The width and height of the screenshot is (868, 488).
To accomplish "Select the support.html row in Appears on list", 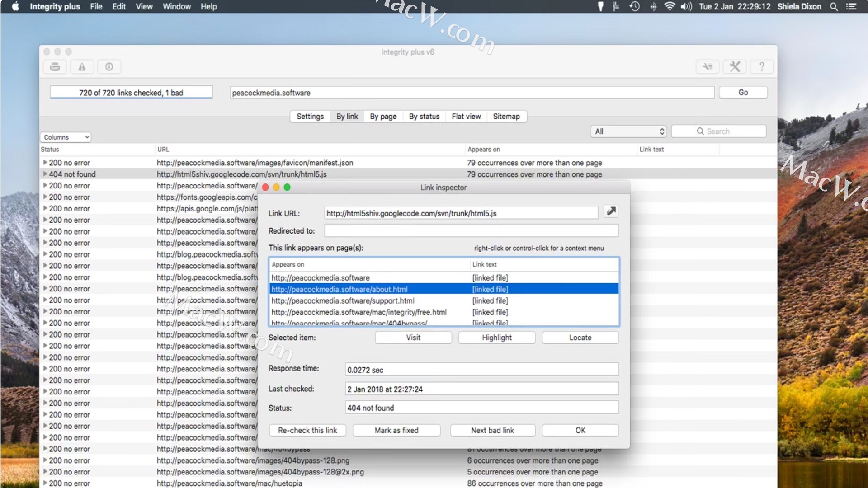I will (343, 301).
